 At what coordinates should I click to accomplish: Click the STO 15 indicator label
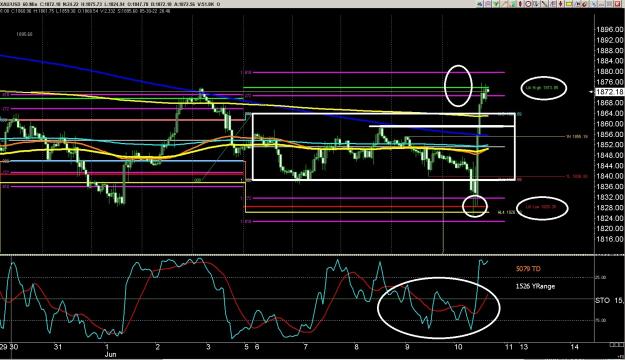tap(610, 300)
